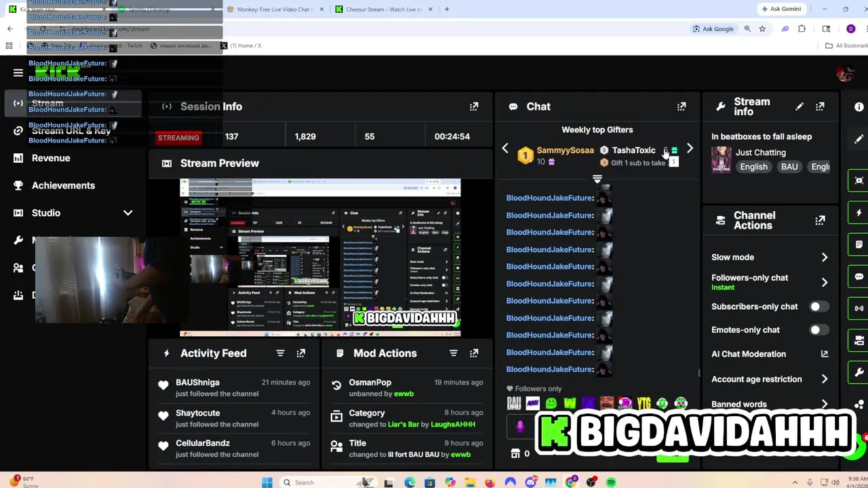Click the Ask Google button
868x488 pixels.
[x=713, y=29]
